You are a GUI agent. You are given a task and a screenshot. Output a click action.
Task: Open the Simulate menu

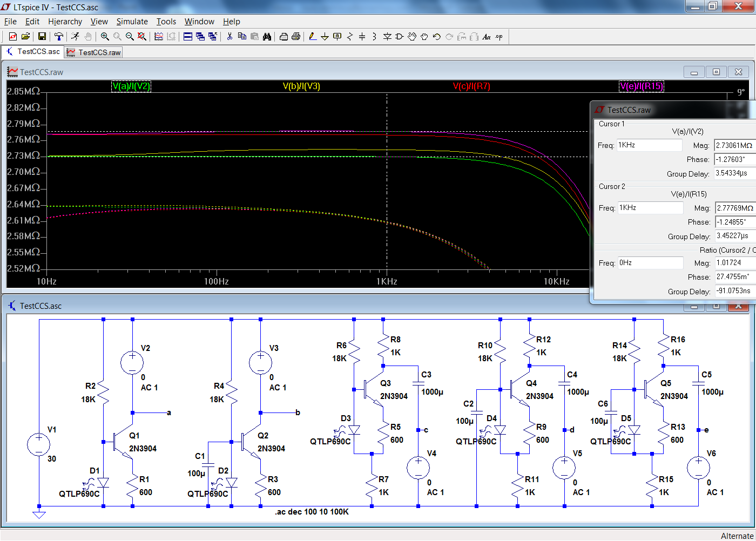pos(132,22)
